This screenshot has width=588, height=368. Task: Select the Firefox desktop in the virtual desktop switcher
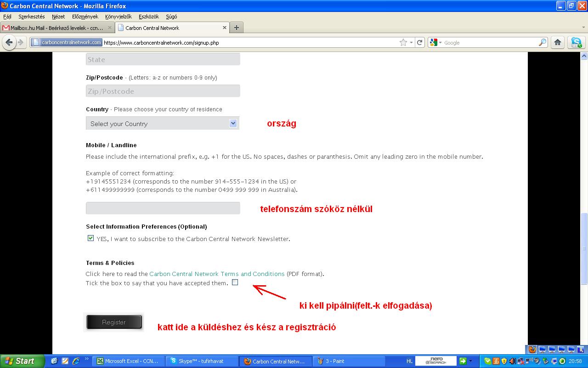pos(532,350)
